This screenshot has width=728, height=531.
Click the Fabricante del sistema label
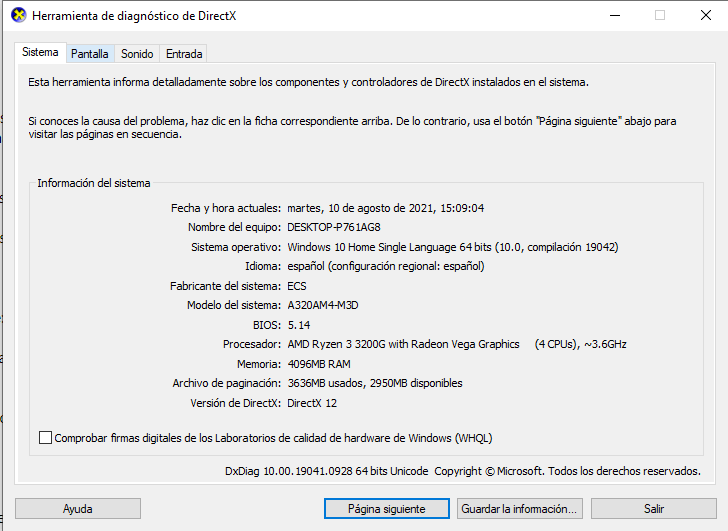point(225,286)
